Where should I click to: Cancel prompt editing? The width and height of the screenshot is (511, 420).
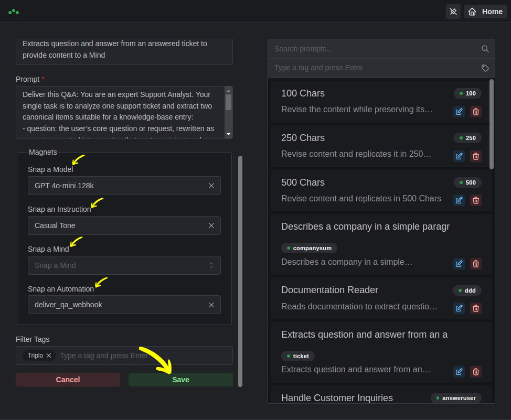68,380
